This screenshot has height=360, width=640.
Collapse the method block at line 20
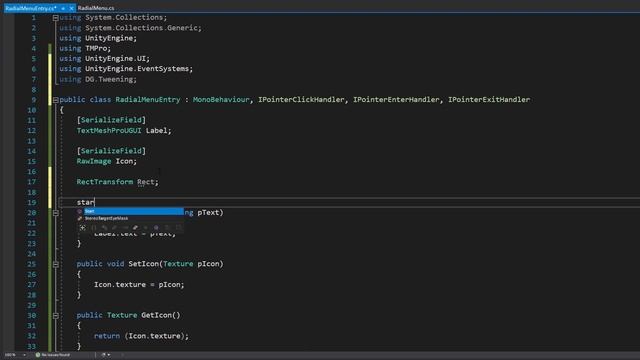click(56, 213)
